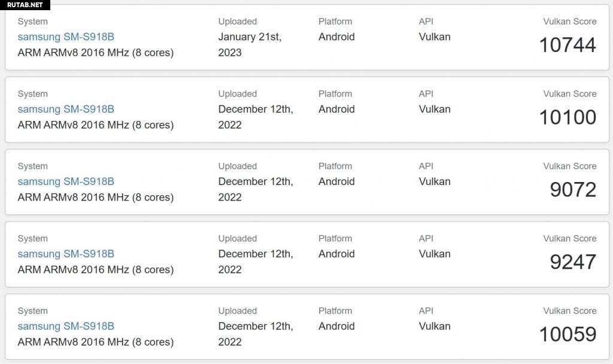This screenshot has width=613, height=364.
Task: Open samsung SM-S918B link scoring 10100
Action: (x=66, y=109)
